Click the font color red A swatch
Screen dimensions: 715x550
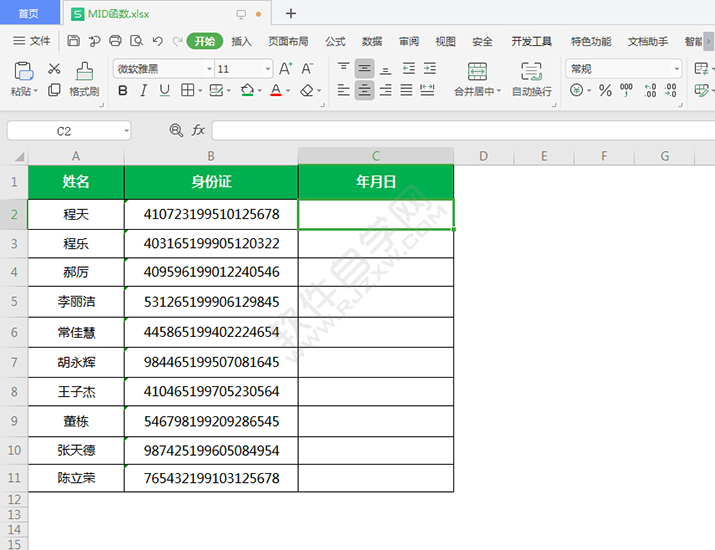tap(274, 91)
